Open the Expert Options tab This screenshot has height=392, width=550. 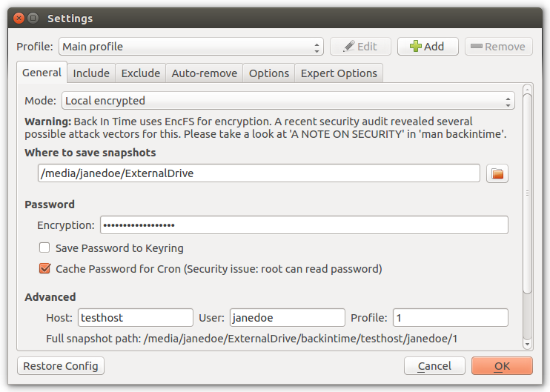point(339,73)
